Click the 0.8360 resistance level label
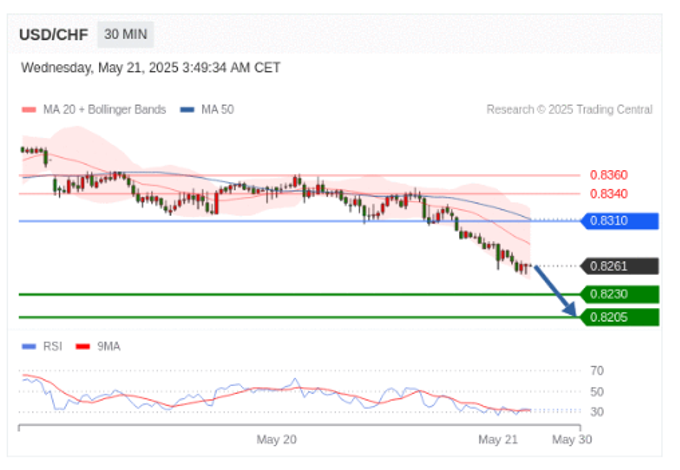This screenshot has height=470, width=680. coord(608,175)
